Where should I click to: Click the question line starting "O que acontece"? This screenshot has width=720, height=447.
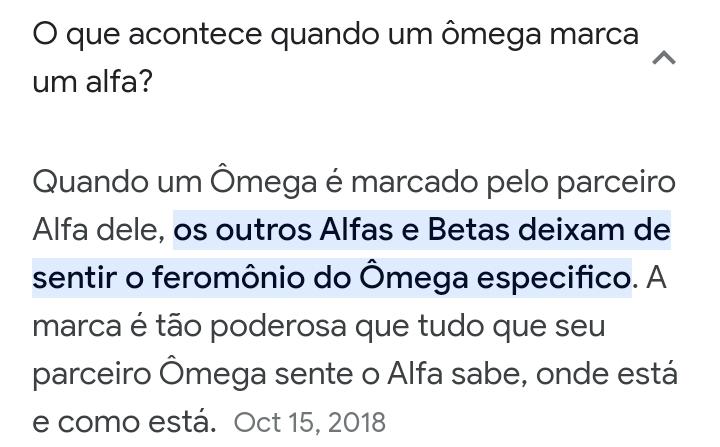335,35
